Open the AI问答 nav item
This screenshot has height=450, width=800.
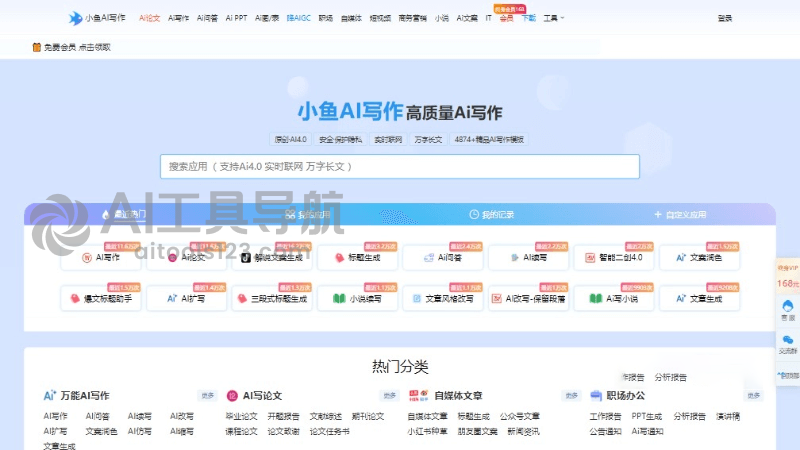pos(207,18)
